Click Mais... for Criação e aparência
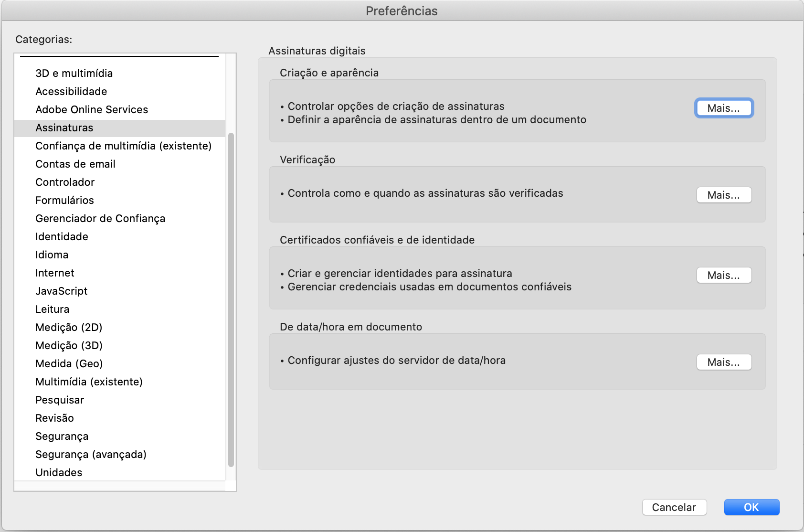Screen dimensions: 804x532 (x=724, y=108)
